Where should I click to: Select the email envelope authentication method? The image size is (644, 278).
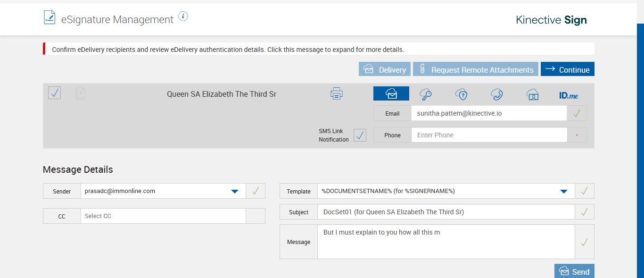391,94
